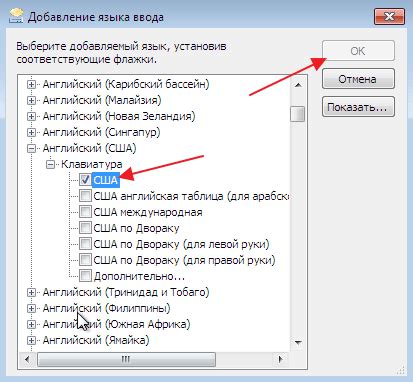
Task: Select Английский (Сингапур) label
Action: pyautogui.click(x=102, y=132)
